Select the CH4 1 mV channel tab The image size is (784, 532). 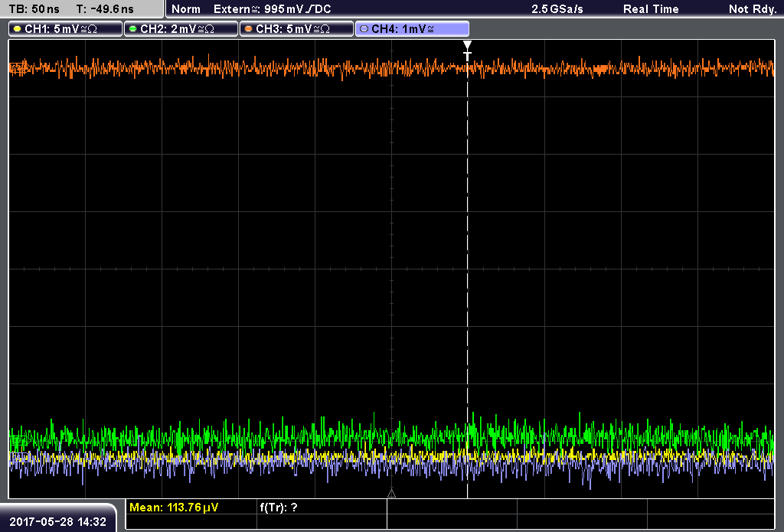[412, 29]
